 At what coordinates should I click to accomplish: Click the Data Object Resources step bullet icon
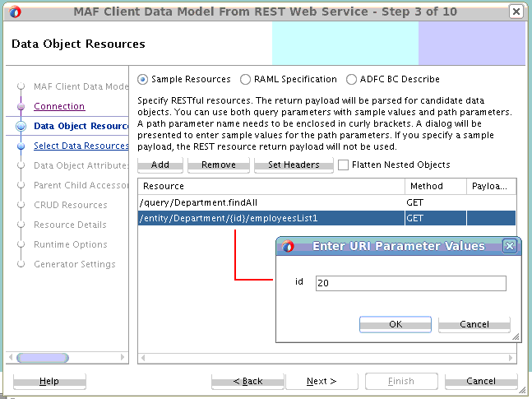tap(21, 127)
